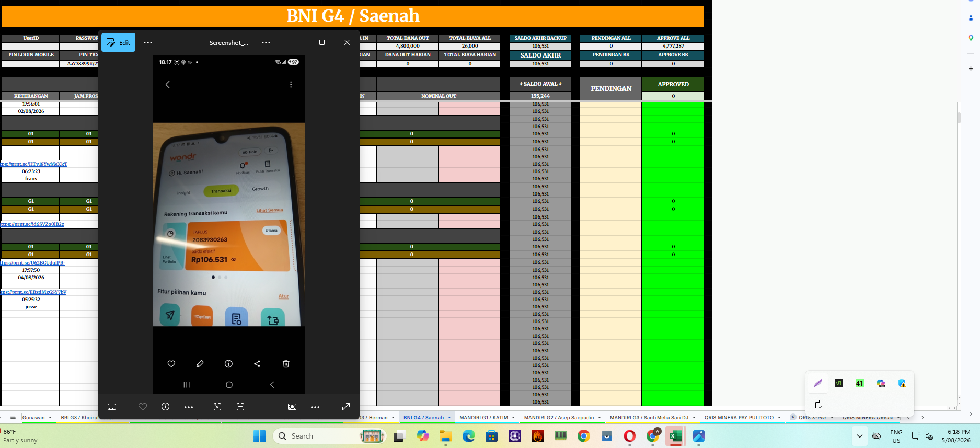Expand the MANDIRI G1 / KATIM tab dropdown

coord(513,418)
